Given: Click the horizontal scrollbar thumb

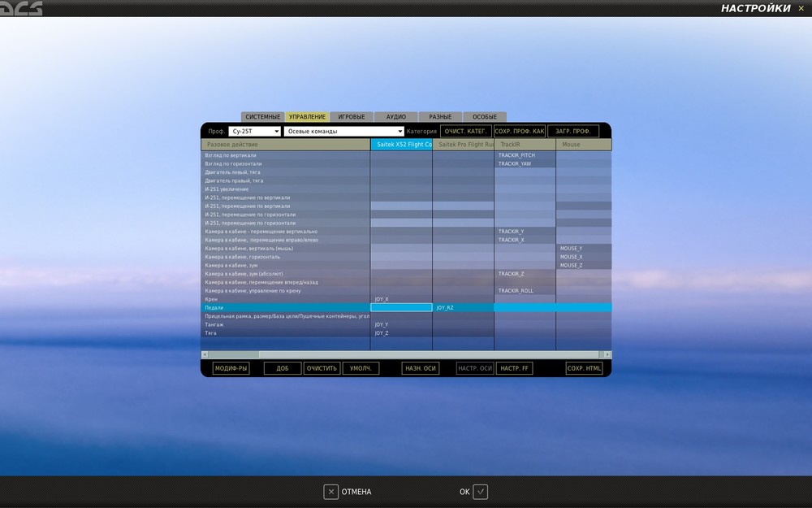Looking at the screenshot, I should 429,354.
